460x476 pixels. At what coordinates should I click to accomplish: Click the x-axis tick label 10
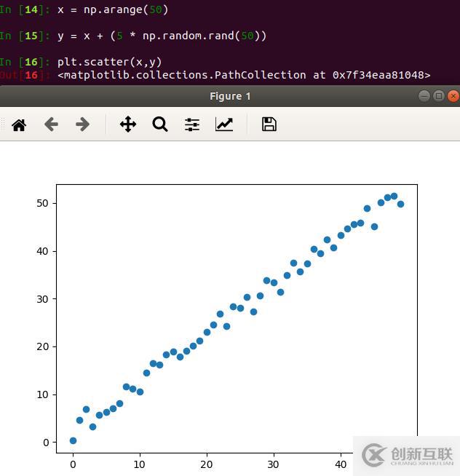pyautogui.click(x=140, y=464)
